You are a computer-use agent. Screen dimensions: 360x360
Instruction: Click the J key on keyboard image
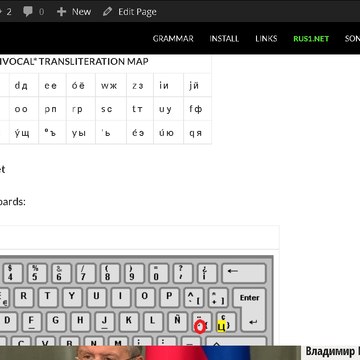(x=104, y=322)
